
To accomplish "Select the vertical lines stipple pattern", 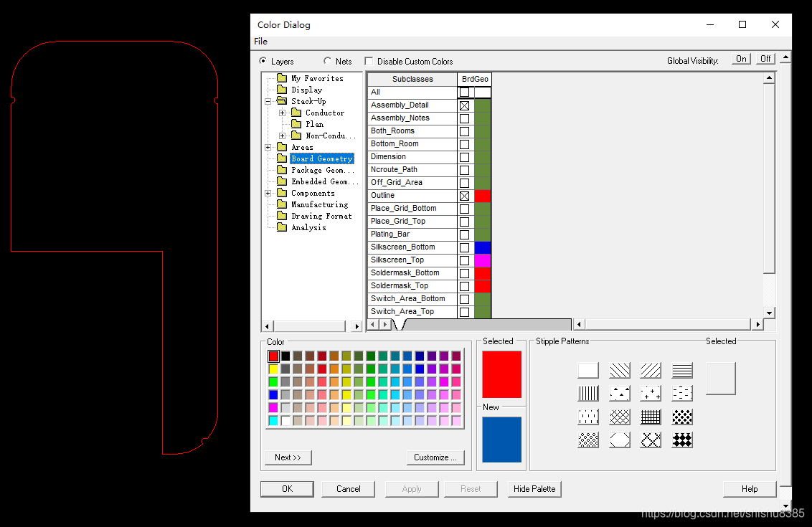I will pos(588,394).
